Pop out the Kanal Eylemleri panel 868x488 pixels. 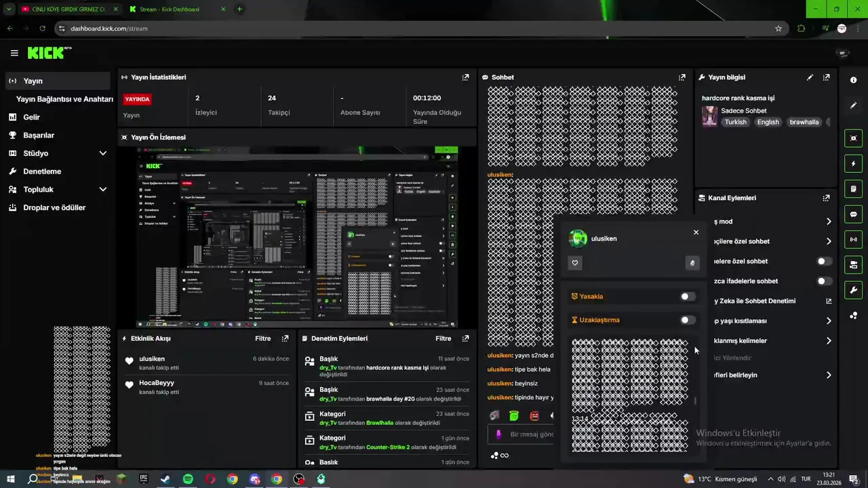point(826,198)
